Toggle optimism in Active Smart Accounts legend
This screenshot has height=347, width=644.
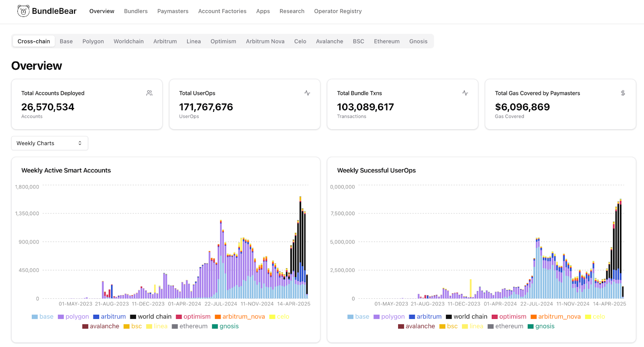click(193, 317)
